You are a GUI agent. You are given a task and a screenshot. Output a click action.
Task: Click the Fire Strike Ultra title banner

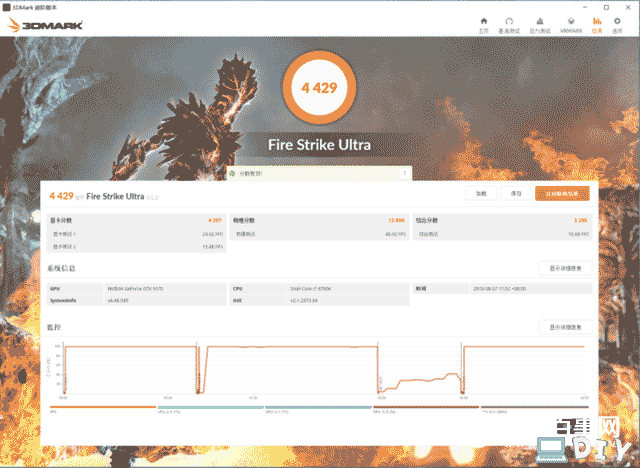coord(319,145)
